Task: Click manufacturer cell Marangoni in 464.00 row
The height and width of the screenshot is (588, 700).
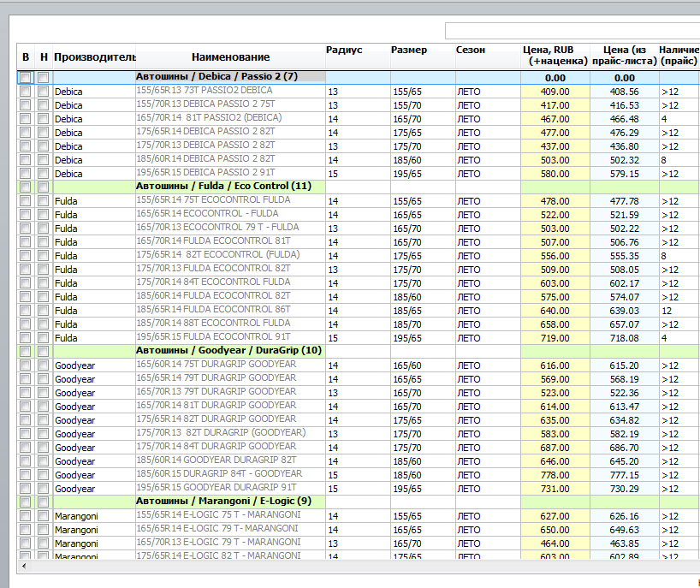Action: (94, 543)
